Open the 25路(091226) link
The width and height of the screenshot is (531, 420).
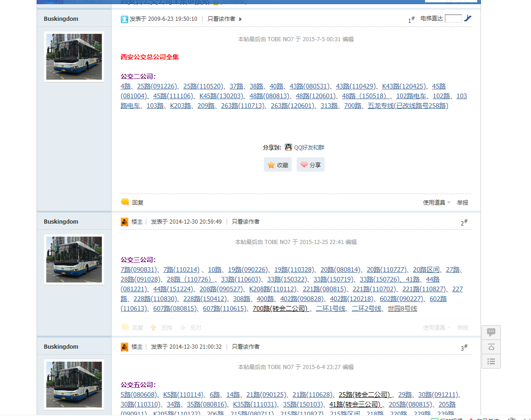[x=157, y=86]
